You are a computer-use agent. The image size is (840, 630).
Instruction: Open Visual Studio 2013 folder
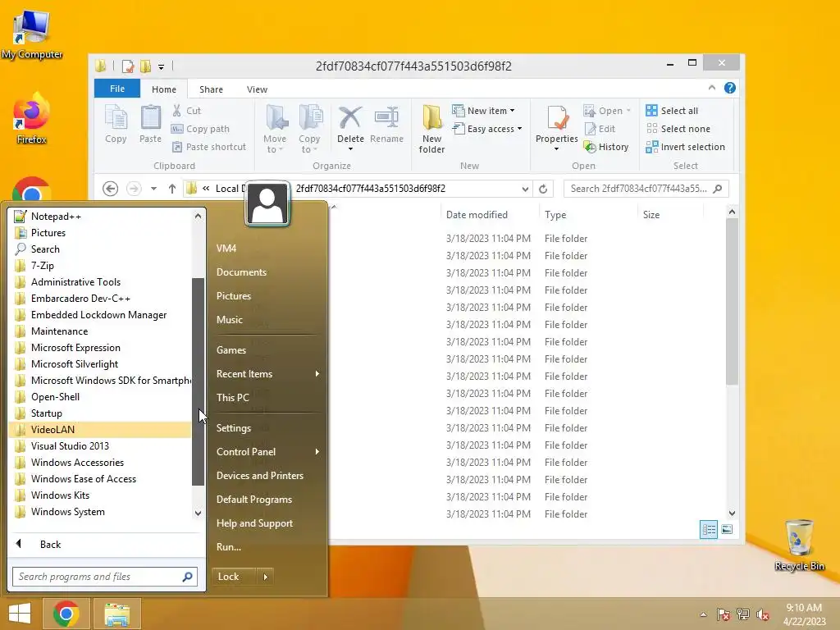click(100, 446)
